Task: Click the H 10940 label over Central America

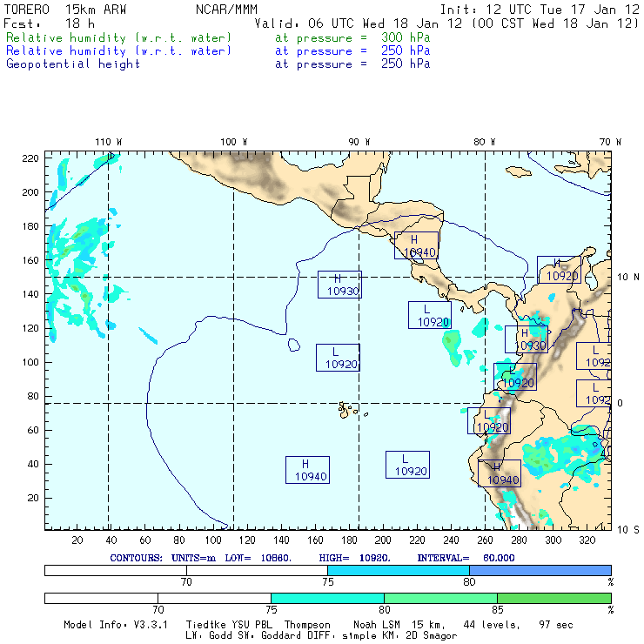Action: pos(416,245)
